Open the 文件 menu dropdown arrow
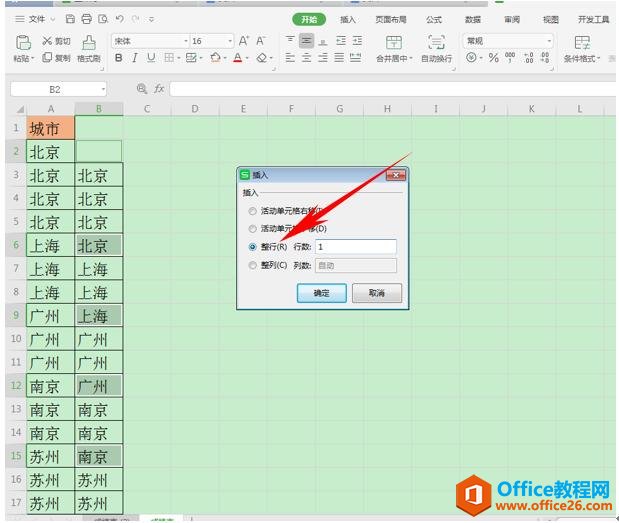This screenshot has height=523, width=619. (x=53, y=19)
